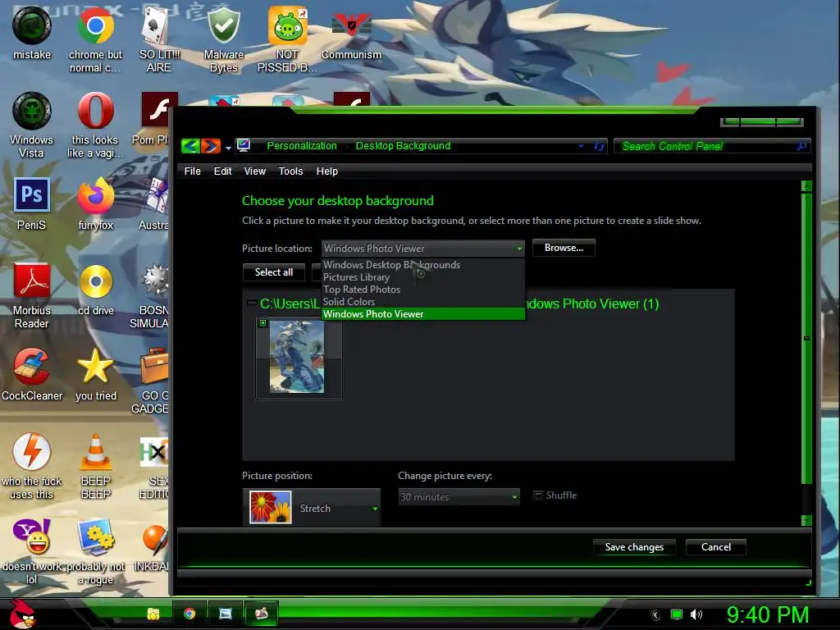Open the Tools menu
The width and height of the screenshot is (840, 630).
point(290,171)
